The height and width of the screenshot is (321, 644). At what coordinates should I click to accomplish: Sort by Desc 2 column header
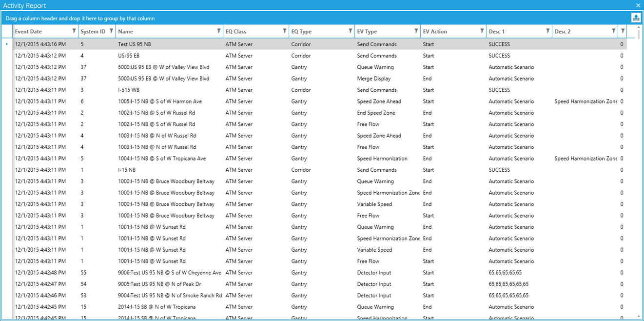point(563,31)
